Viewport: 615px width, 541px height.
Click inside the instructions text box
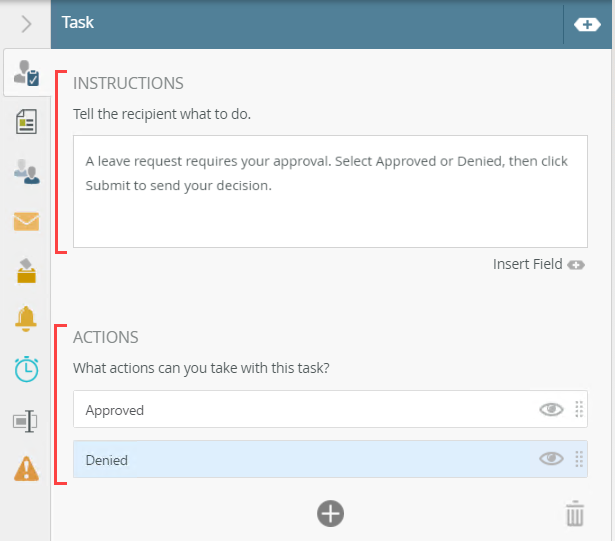tap(330, 191)
